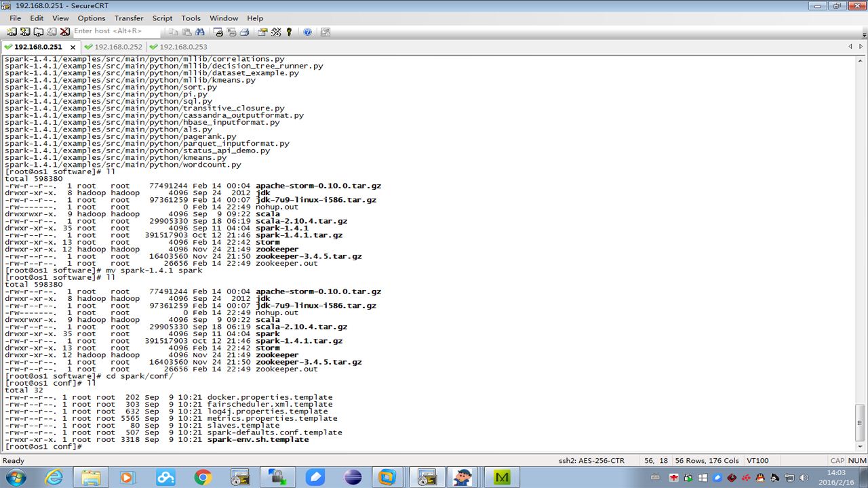Viewport: 868px width, 488px height.
Task: Switch to the 192.168.0.253 session tab
Action: tap(178, 47)
